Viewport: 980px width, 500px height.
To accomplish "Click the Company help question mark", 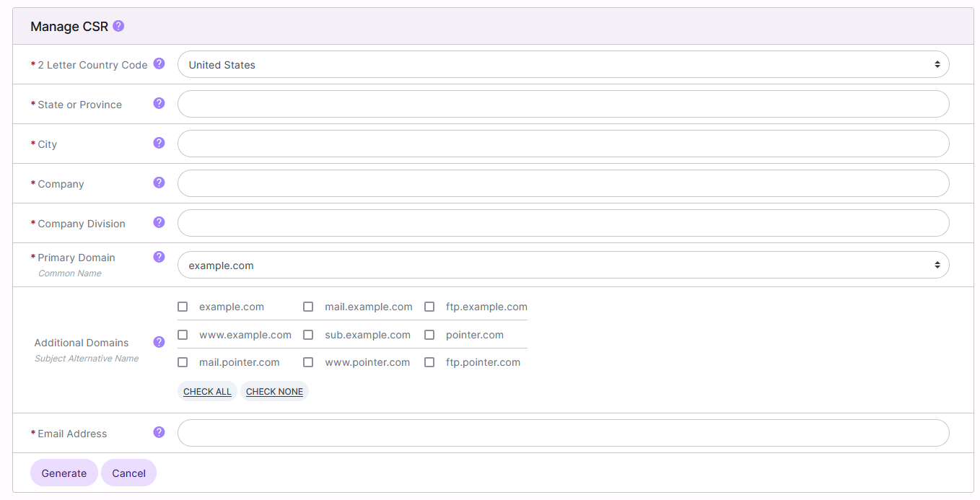I will coord(159,183).
